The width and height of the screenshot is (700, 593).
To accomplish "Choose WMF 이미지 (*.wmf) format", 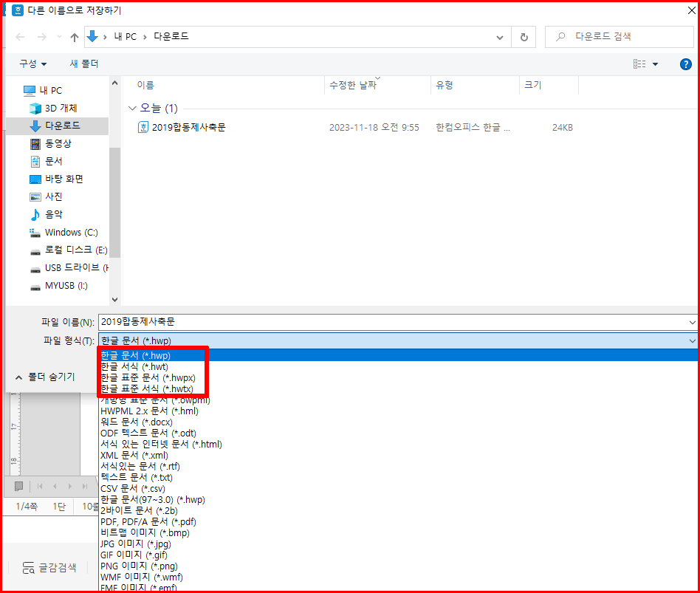I will tap(142, 577).
